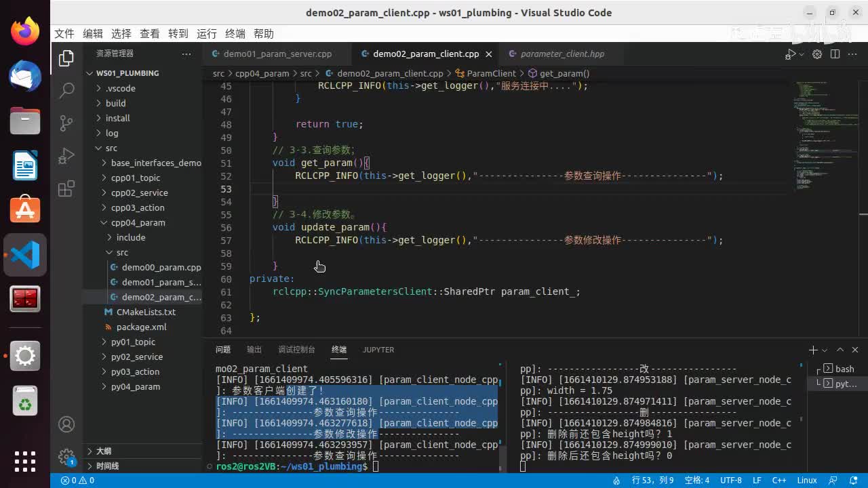Viewport: 868px width, 488px height.
Task: Expand the build folder
Action: tap(116, 103)
